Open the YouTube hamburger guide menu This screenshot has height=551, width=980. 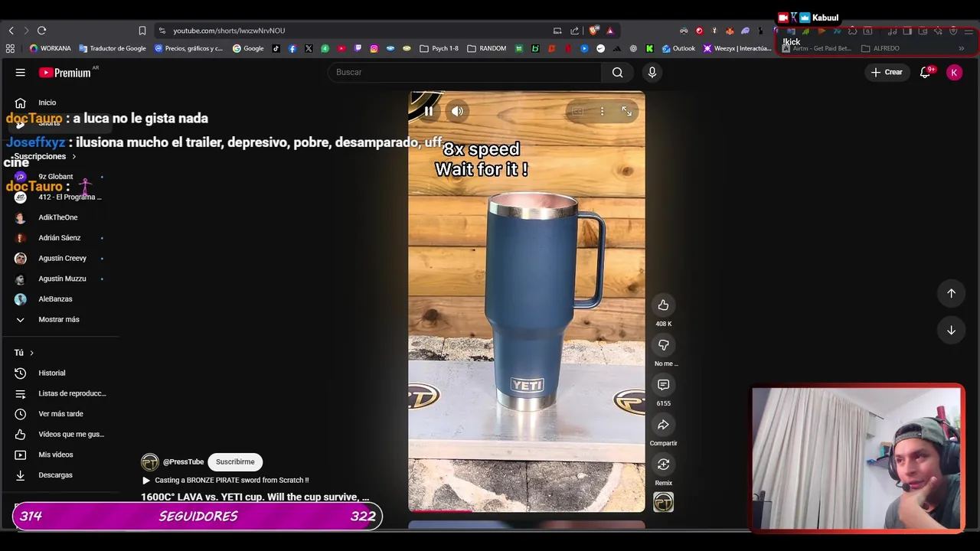20,73
